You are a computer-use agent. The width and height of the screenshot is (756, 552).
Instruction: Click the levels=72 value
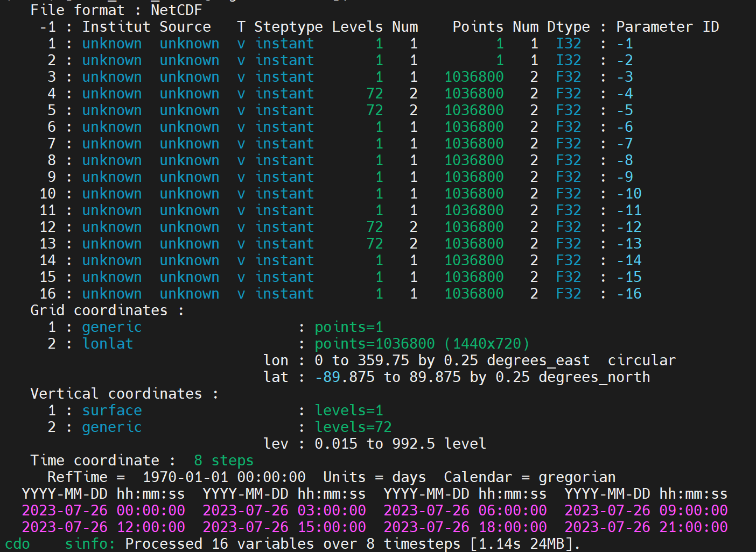(x=353, y=427)
